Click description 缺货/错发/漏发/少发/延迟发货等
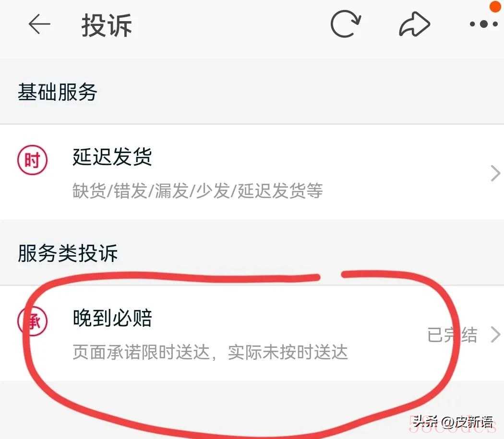Viewport: 504px width, 439px height. [x=198, y=190]
